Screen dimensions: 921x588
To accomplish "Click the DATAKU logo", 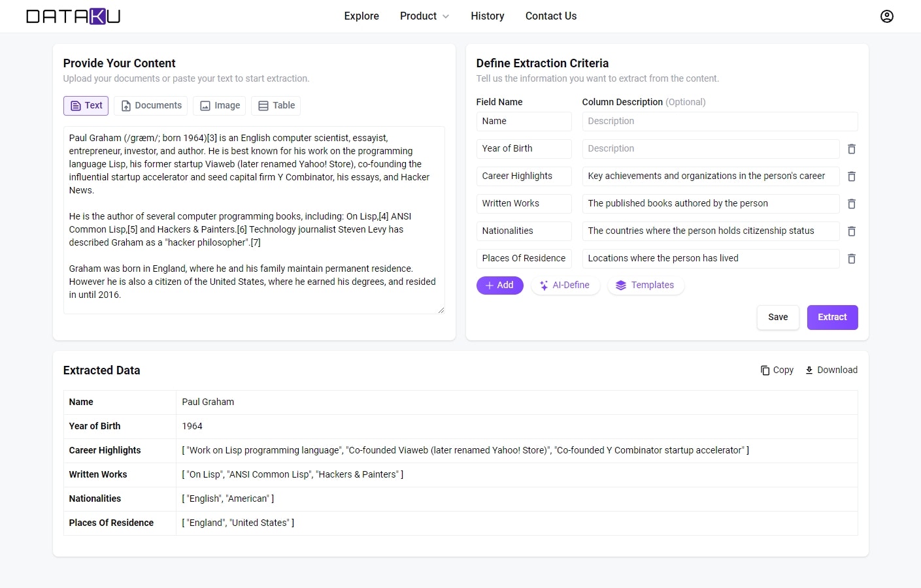I will tap(73, 16).
